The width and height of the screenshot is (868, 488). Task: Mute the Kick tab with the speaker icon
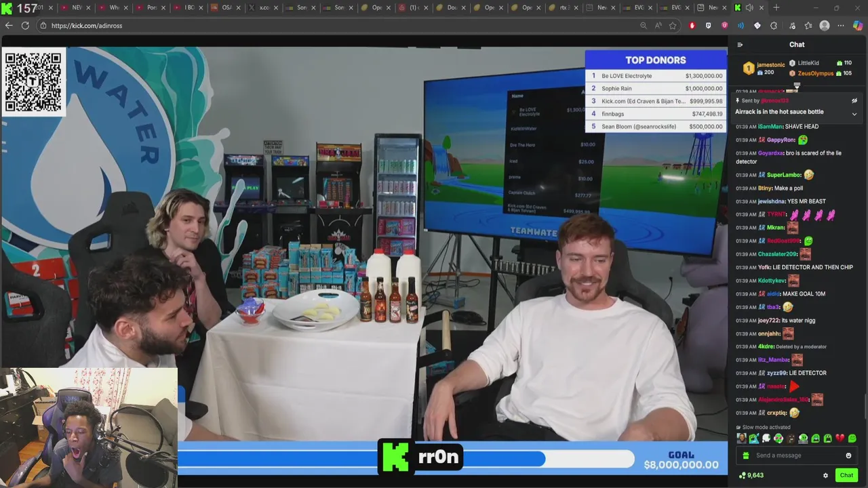(x=749, y=7)
